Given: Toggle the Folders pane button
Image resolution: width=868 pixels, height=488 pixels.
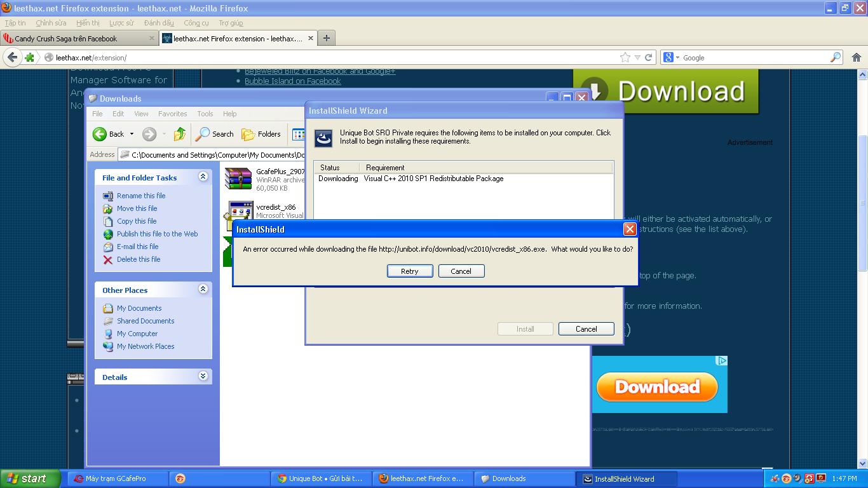Looking at the screenshot, I should 261,134.
